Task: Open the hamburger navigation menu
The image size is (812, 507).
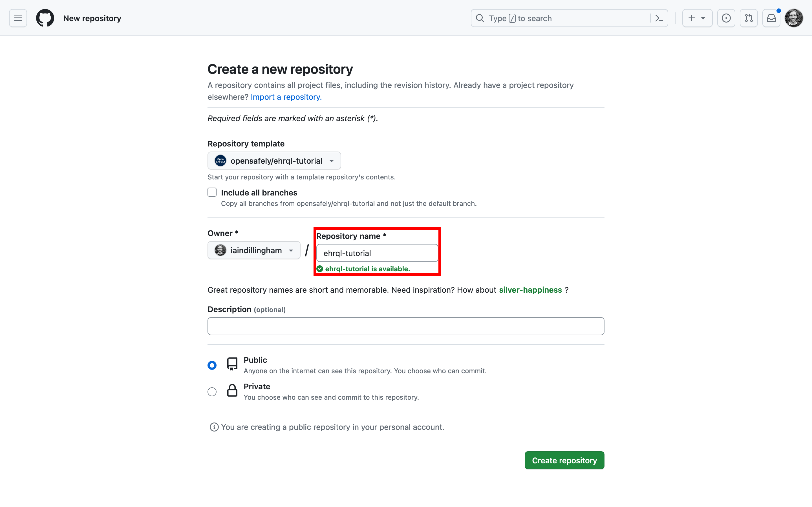Action: pyautogui.click(x=17, y=18)
